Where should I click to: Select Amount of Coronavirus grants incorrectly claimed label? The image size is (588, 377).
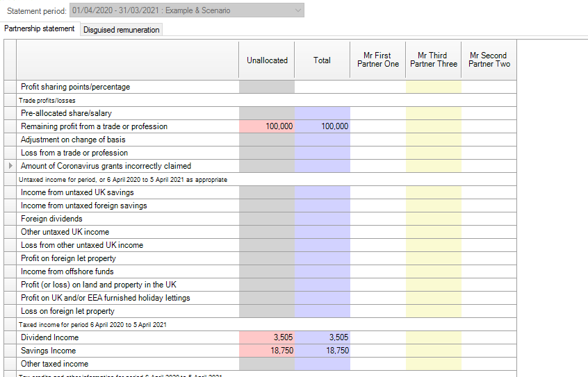(x=106, y=166)
